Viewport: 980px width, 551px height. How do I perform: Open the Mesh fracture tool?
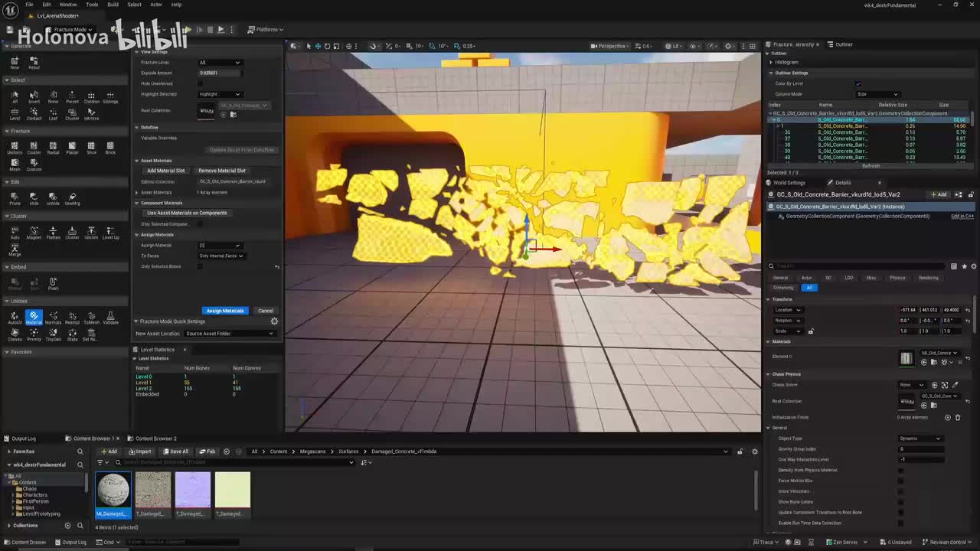pos(15,164)
